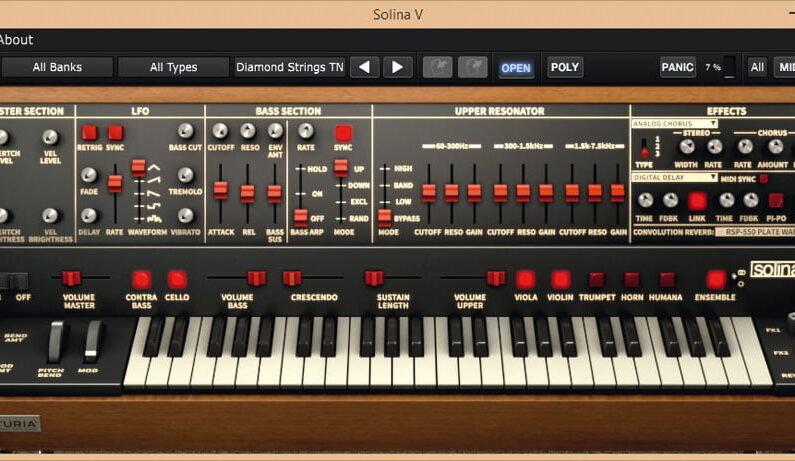Click the Vel Level knob
795x461 pixels.
[50, 137]
